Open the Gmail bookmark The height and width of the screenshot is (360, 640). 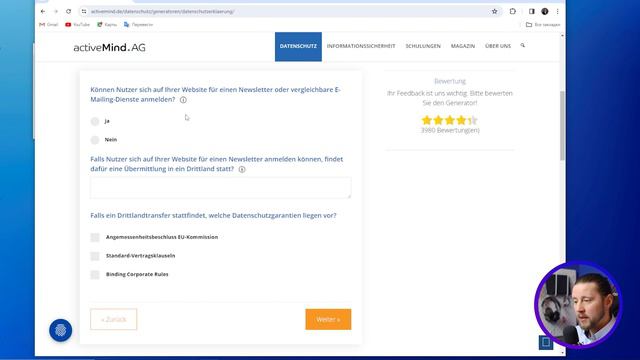pyautogui.click(x=49, y=24)
